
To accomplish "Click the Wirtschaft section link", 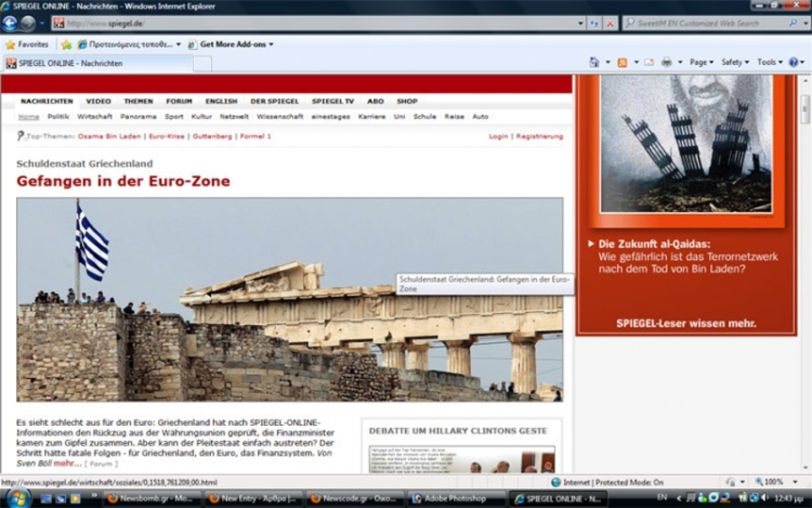I will [x=95, y=116].
